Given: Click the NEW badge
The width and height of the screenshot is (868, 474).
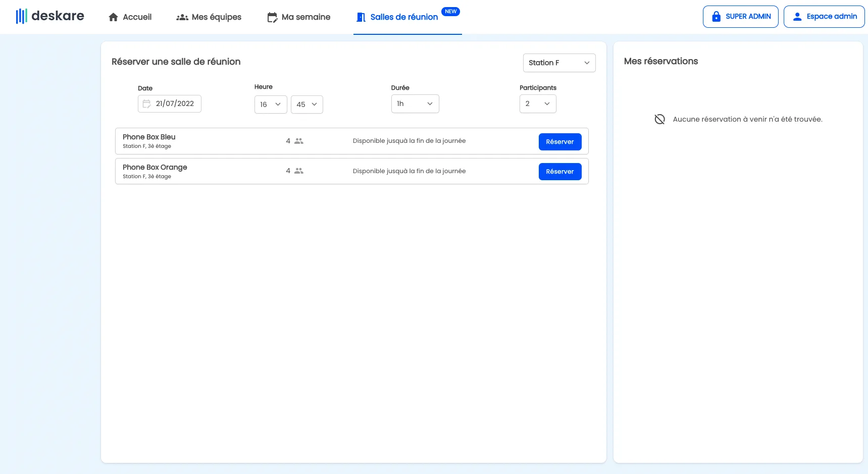Looking at the screenshot, I should [x=450, y=12].
